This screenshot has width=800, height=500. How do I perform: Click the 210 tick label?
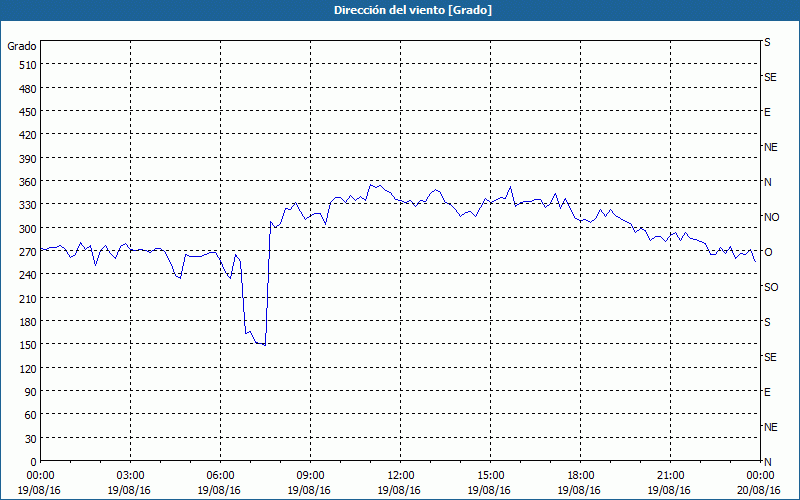[x=28, y=298]
